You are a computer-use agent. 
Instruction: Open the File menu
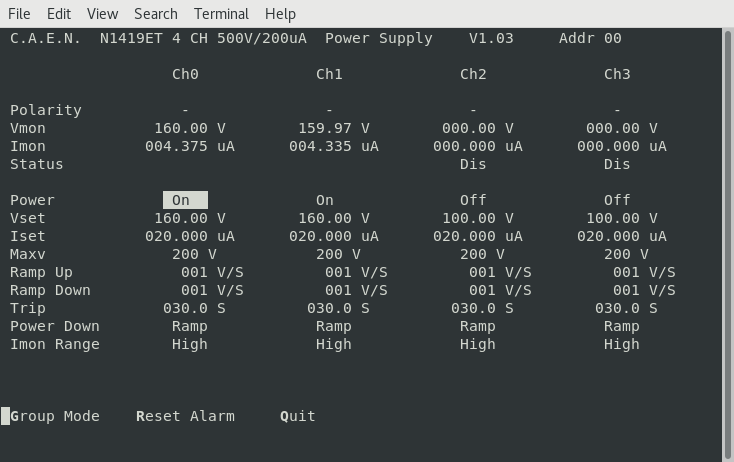(x=19, y=14)
